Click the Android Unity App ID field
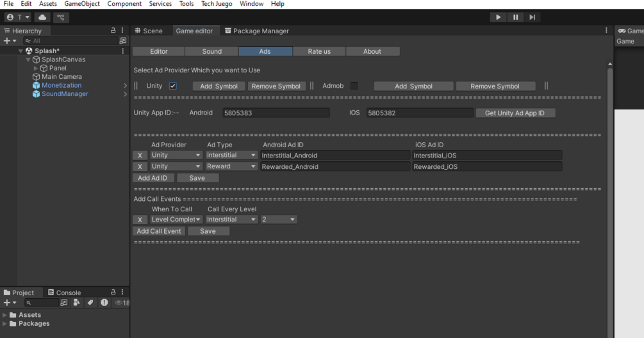The image size is (644, 338). click(x=276, y=113)
